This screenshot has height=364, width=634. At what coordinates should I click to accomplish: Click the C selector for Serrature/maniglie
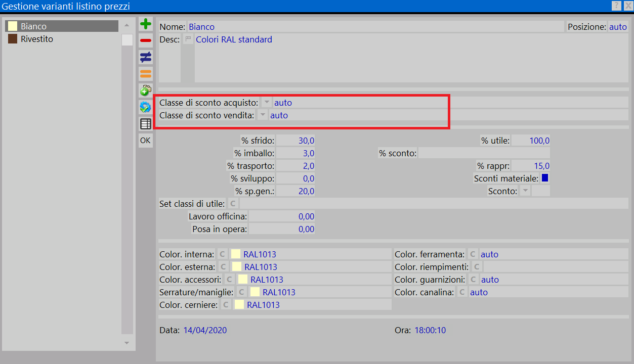click(x=241, y=292)
